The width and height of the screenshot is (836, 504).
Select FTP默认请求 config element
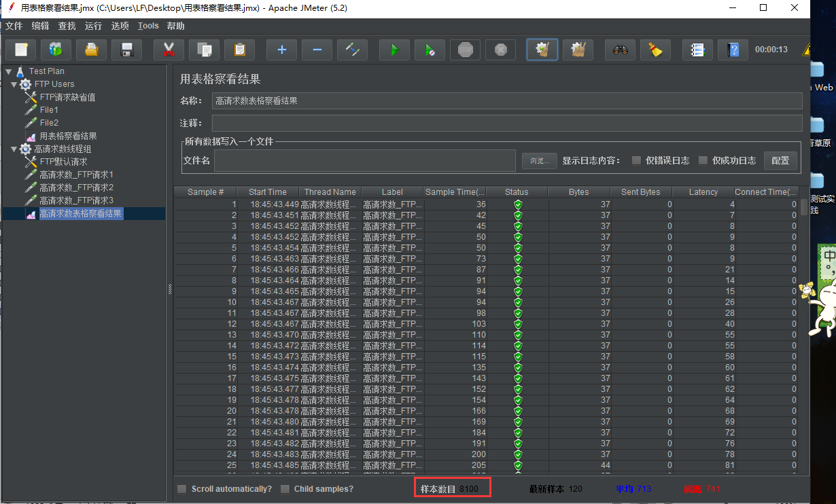tap(63, 162)
